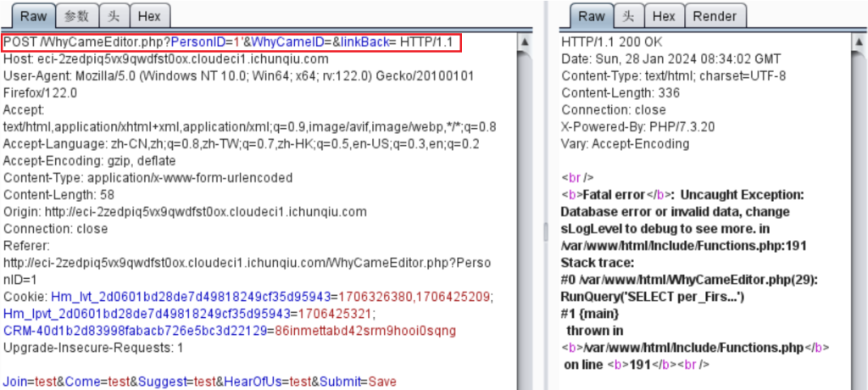Viewport: 868px width, 390px height.
Task: Click the Accept-Language header line
Action: coord(242,144)
